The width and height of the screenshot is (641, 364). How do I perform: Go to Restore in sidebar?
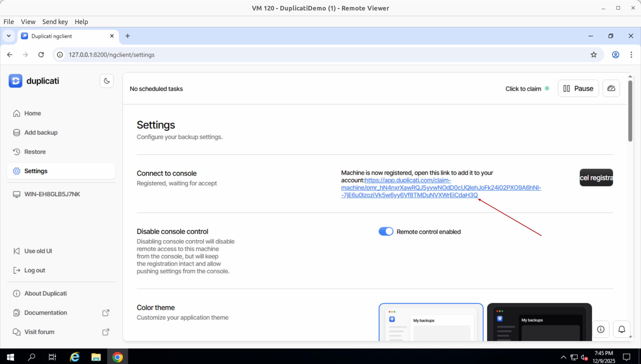35,152
